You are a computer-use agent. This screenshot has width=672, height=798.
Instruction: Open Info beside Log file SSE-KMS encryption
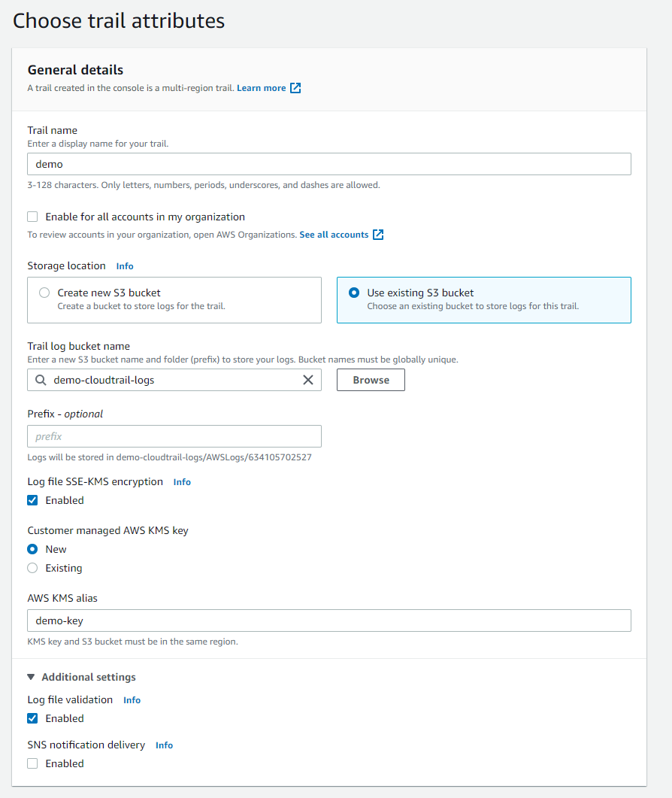181,481
